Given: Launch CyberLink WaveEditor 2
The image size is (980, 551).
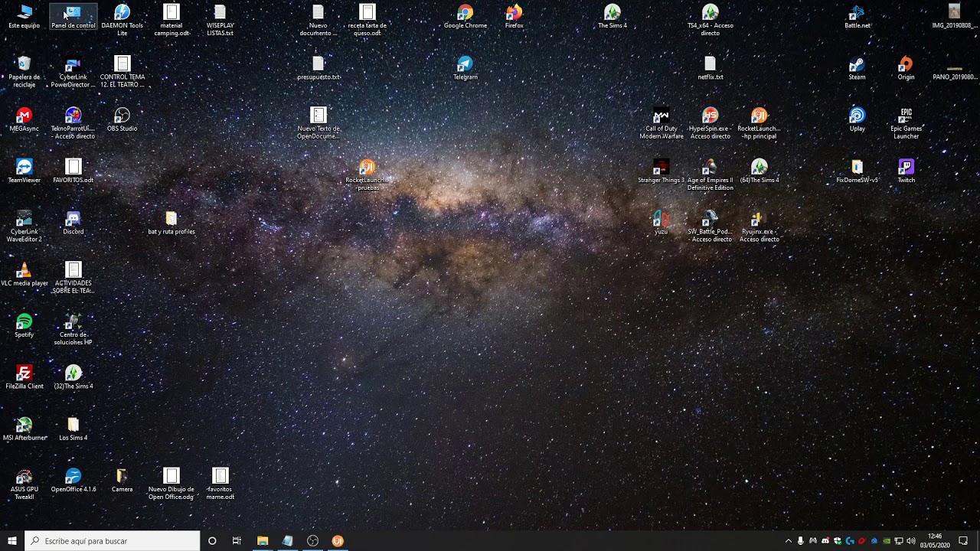Looking at the screenshot, I should (24, 227).
